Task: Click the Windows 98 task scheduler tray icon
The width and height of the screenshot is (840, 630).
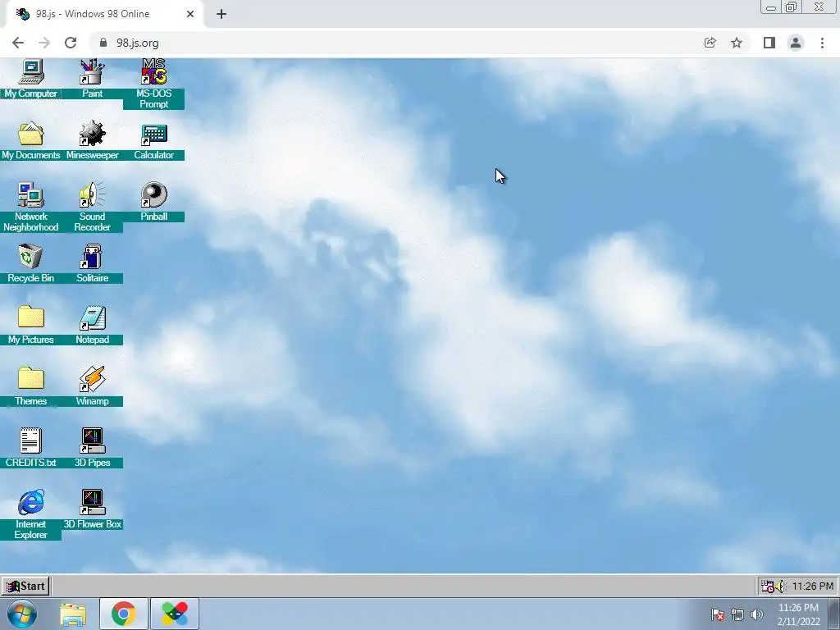Action: click(x=768, y=587)
